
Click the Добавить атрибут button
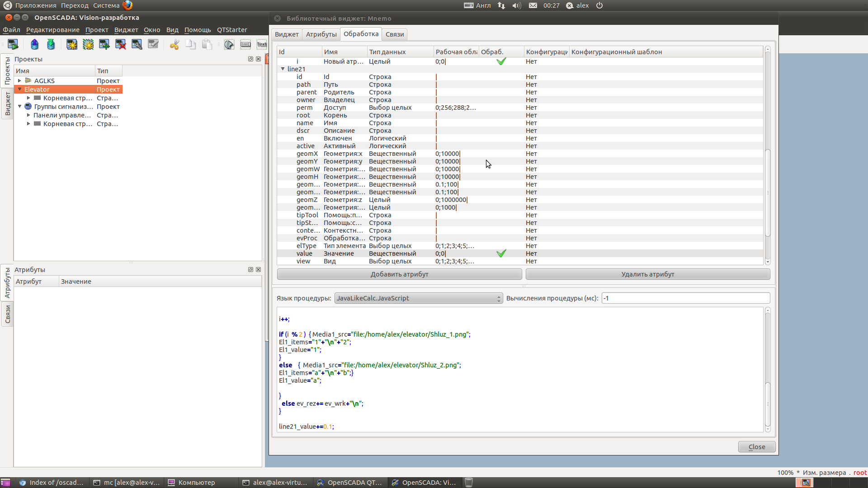399,274
